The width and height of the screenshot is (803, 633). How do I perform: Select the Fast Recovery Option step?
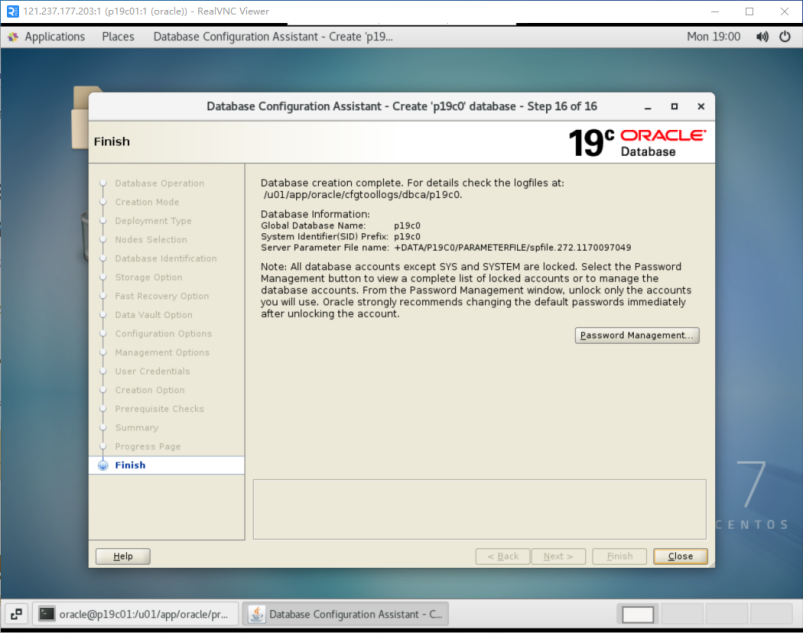[x=162, y=296]
